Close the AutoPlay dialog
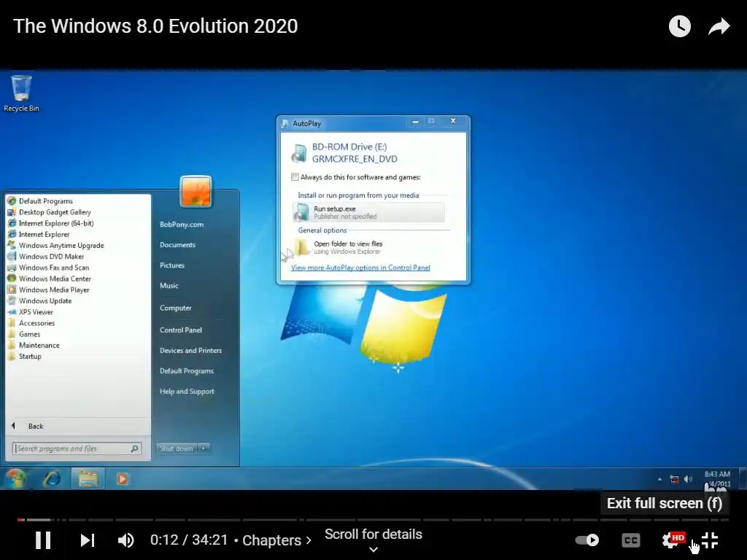Screen dimensions: 747x560 pos(453,122)
